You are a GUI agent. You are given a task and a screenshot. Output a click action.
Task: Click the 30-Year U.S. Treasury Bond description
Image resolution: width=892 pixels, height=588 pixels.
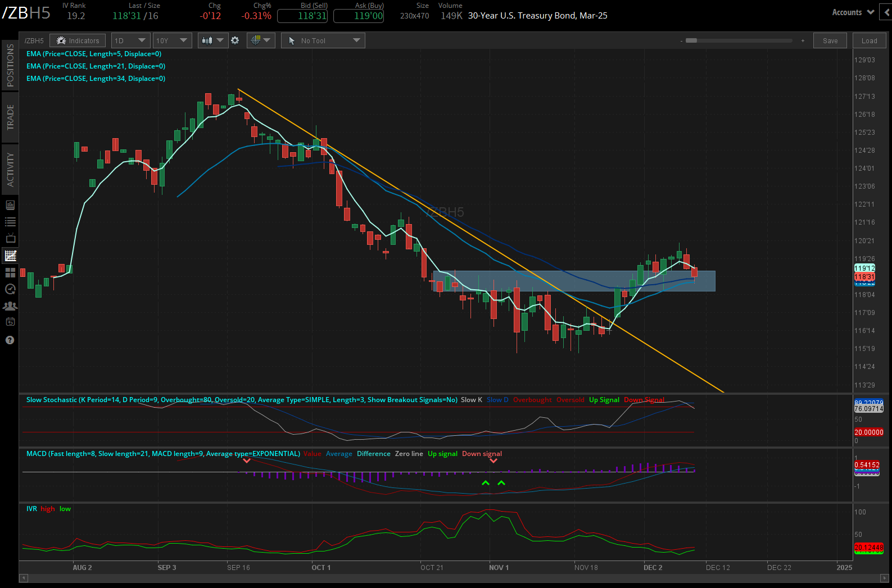click(x=537, y=16)
